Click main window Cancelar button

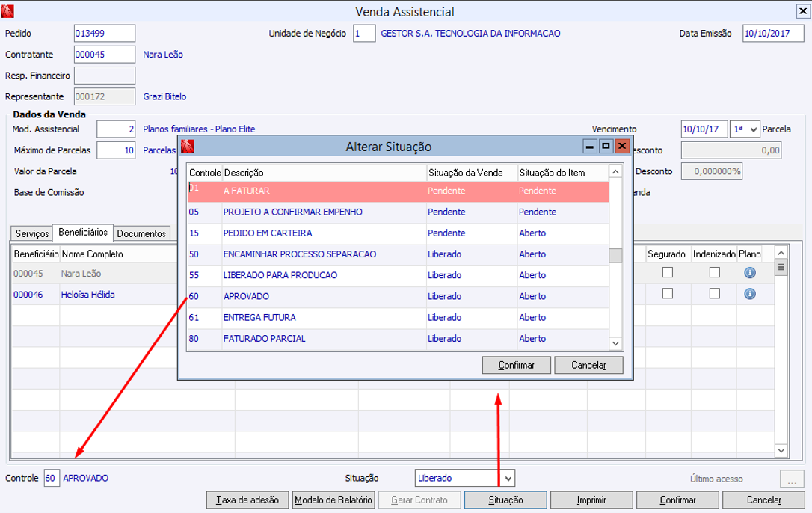tap(763, 500)
